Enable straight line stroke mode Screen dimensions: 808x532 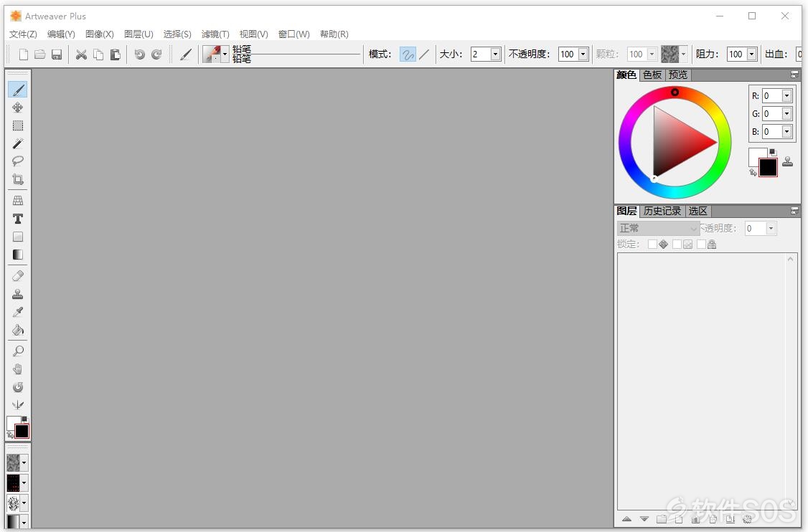point(424,54)
